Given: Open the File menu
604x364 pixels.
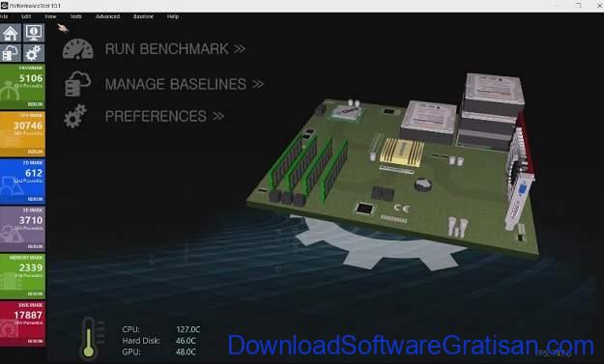Looking at the screenshot, I should pyautogui.click(x=4, y=16).
